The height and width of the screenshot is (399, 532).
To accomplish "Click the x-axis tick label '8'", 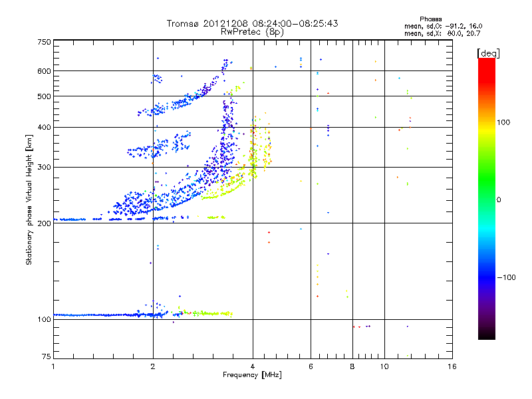I will point(352,366).
